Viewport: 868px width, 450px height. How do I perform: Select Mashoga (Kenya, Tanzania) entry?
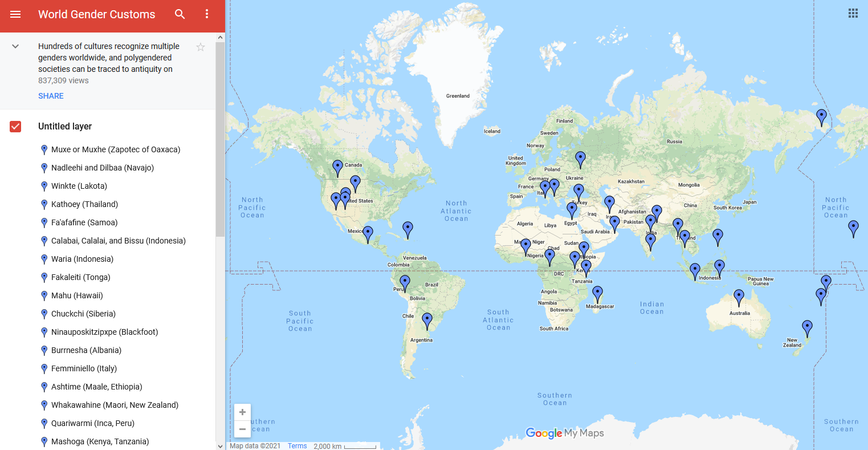[x=100, y=441]
